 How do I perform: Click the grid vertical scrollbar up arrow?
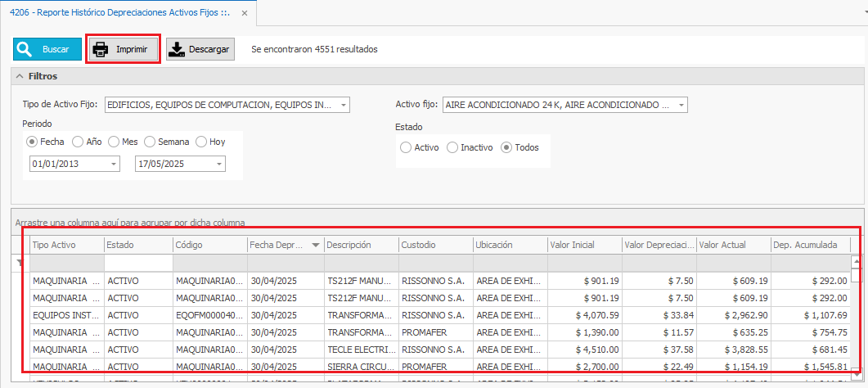point(856,263)
